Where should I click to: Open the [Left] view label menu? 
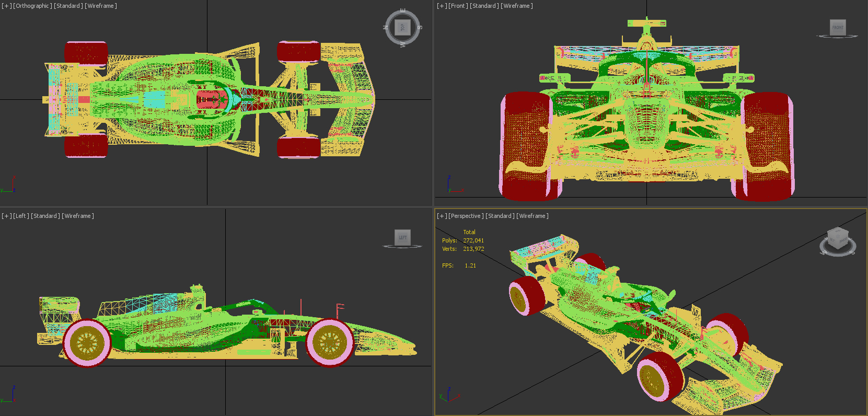pyautogui.click(x=21, y=216)
